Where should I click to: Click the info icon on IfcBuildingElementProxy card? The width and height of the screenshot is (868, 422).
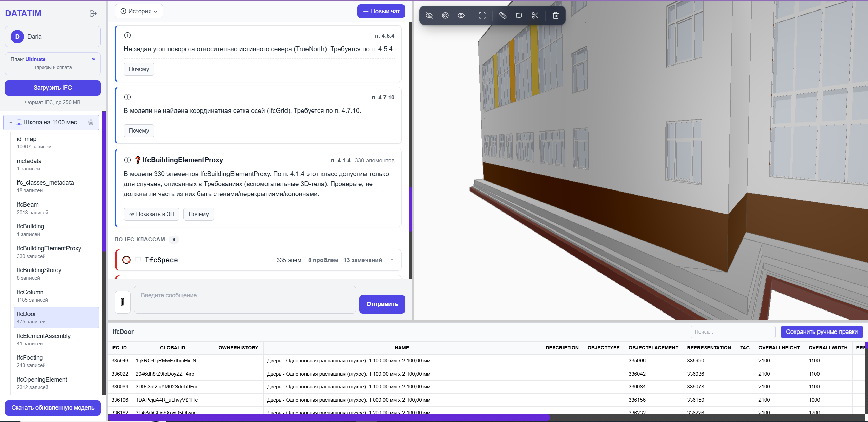127,160
